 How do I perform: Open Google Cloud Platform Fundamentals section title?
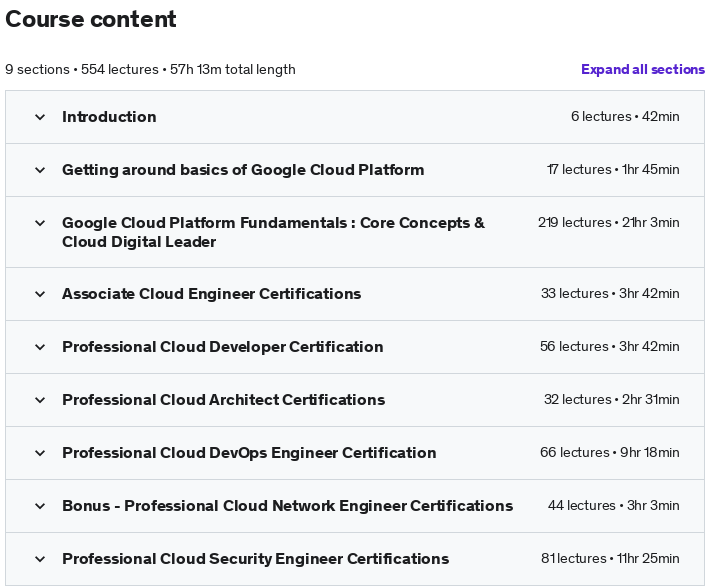[273, 232]
